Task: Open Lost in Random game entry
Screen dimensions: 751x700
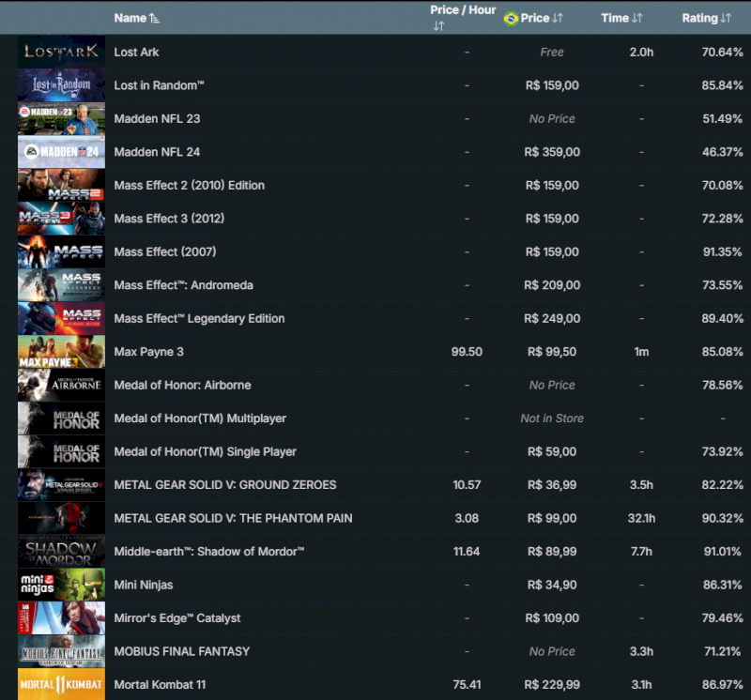Action: tap(159, 85)
